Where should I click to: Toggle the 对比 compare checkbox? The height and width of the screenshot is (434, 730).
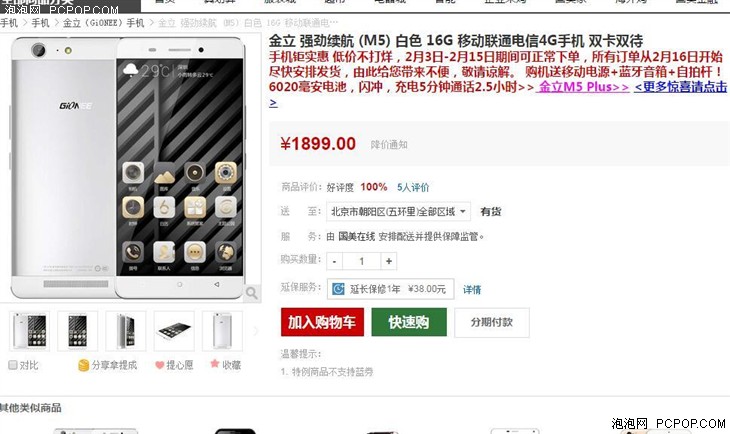point(13,365)
